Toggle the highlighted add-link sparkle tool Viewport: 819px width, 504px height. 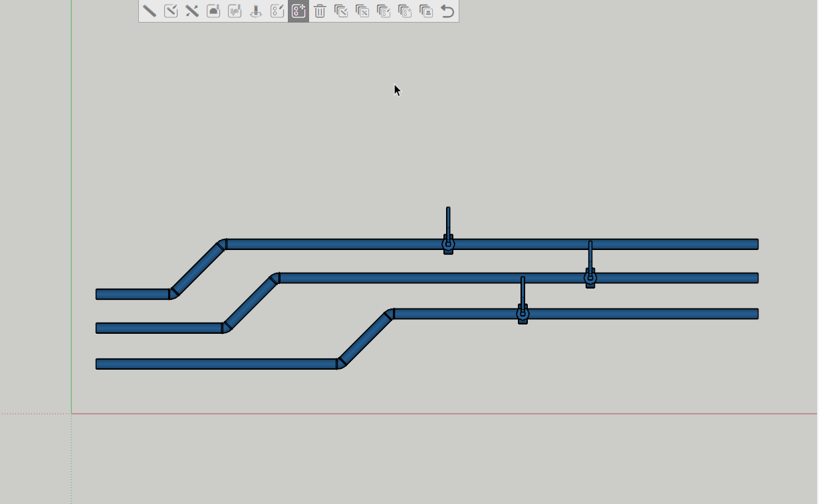pos(298,11)
